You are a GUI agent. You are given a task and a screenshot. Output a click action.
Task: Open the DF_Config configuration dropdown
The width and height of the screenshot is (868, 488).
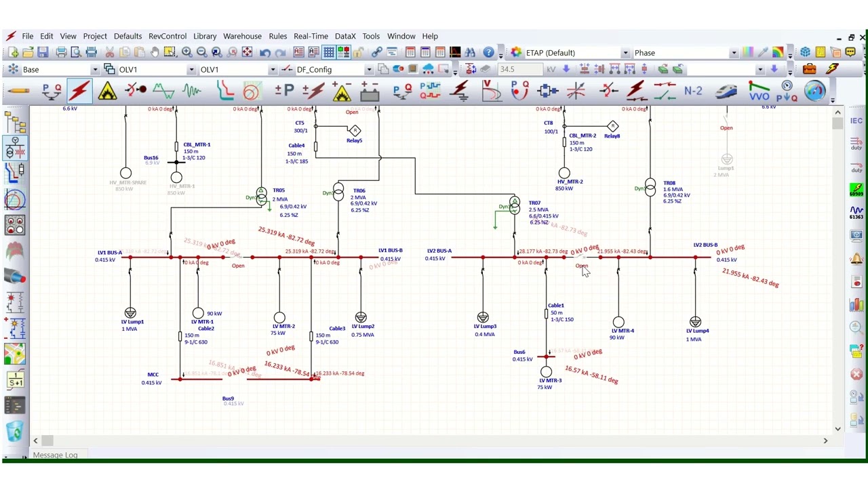pyautogui.click(x=368, y=70)
